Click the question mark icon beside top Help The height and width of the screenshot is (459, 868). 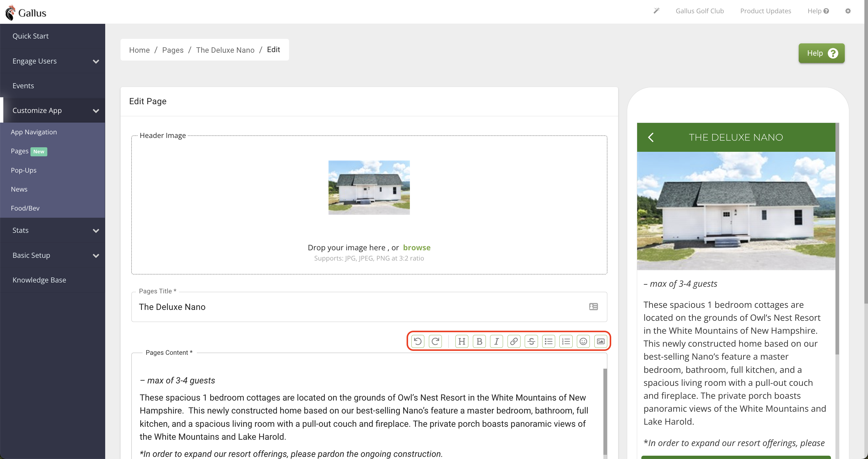826,11
